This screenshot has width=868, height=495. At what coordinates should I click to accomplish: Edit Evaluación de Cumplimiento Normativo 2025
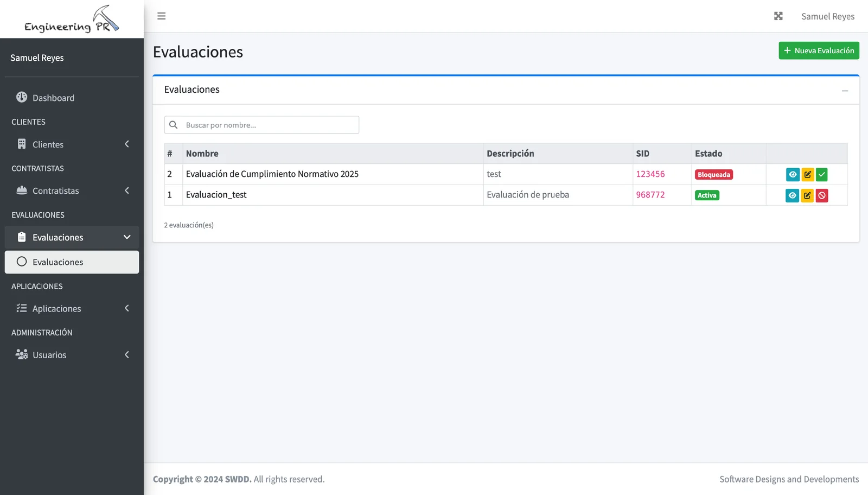[807, 175]
